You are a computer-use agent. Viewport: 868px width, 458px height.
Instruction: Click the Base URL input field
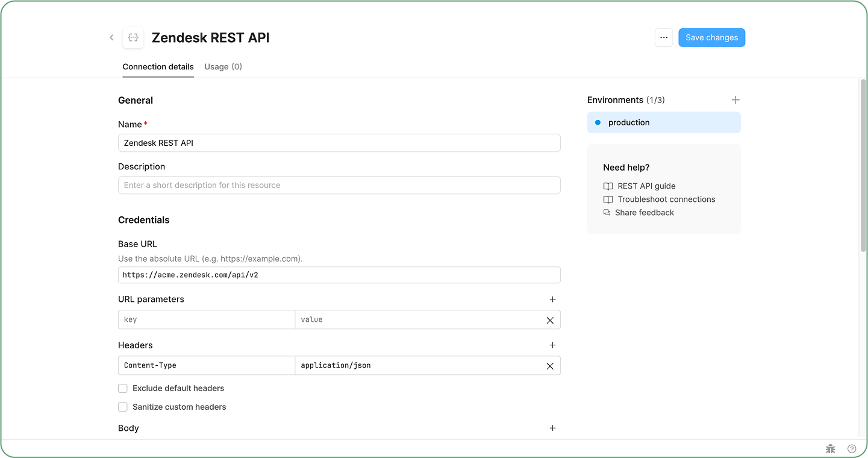pyautogui.click(x=339, y=275)
